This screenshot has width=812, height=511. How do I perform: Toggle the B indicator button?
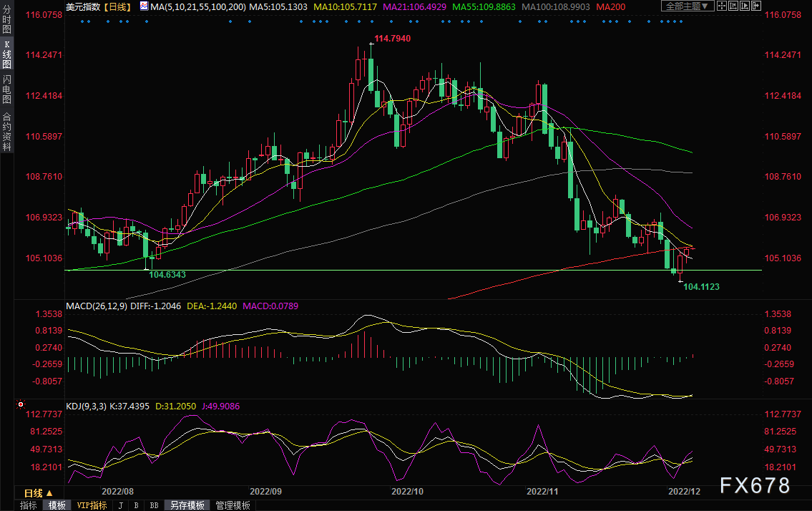point(136,505)
